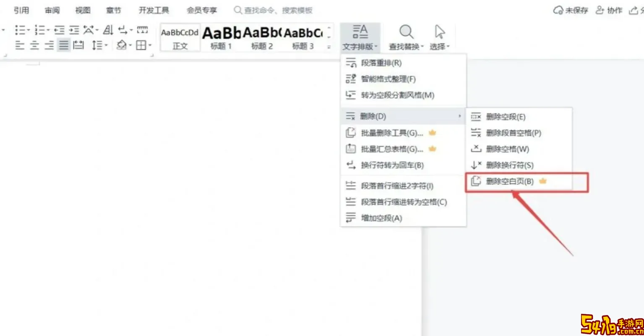Open 批量汇总表格(G) menu item
The image size is (644, 336).
[403, 149]
